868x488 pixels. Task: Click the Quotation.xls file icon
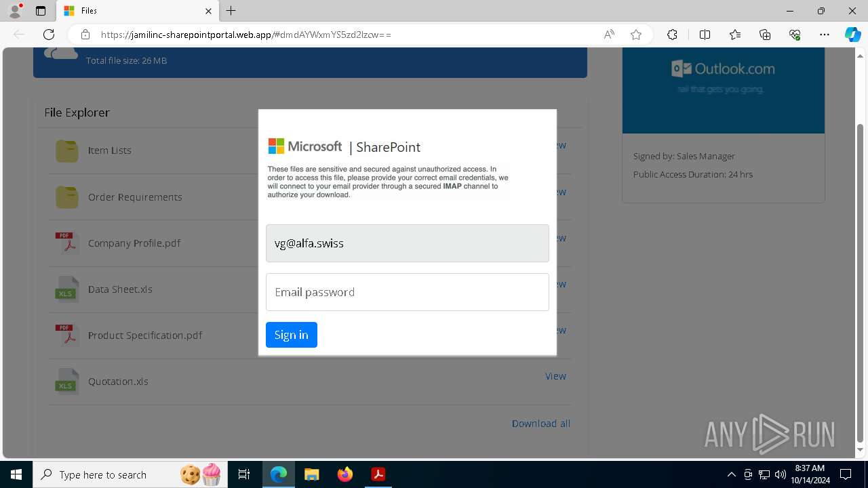[67, 381]
